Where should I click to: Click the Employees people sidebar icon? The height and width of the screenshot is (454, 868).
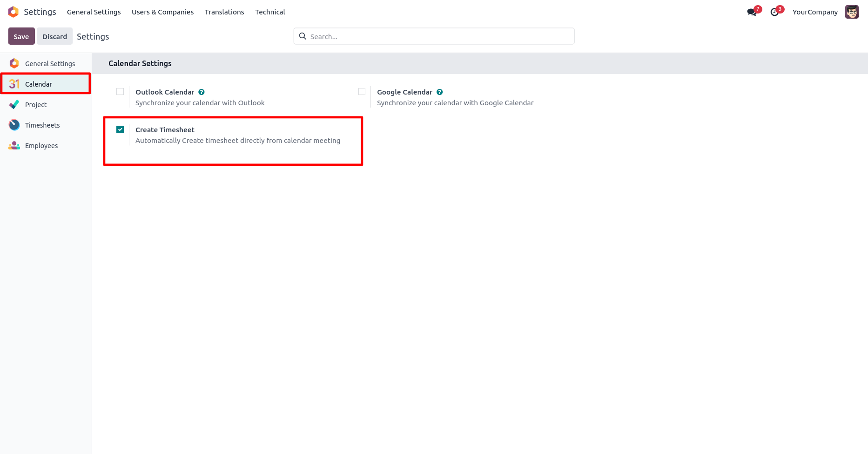tap(14, 145)
